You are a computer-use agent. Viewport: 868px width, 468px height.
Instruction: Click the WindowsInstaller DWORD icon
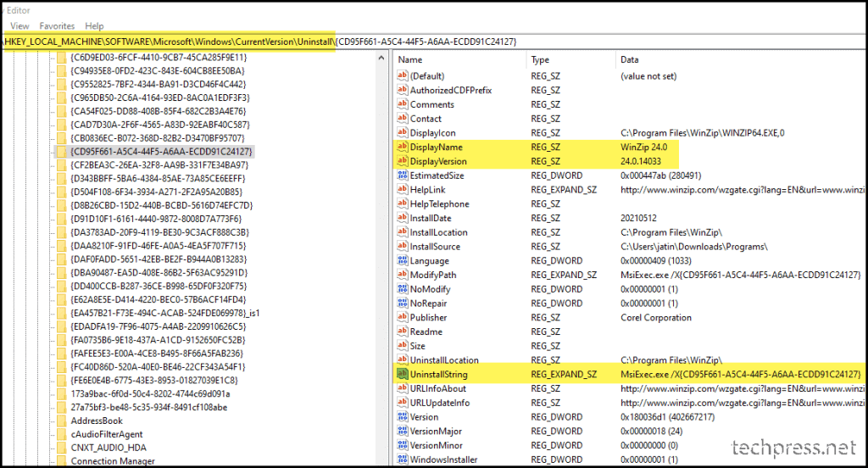click(x=403, y=460)
